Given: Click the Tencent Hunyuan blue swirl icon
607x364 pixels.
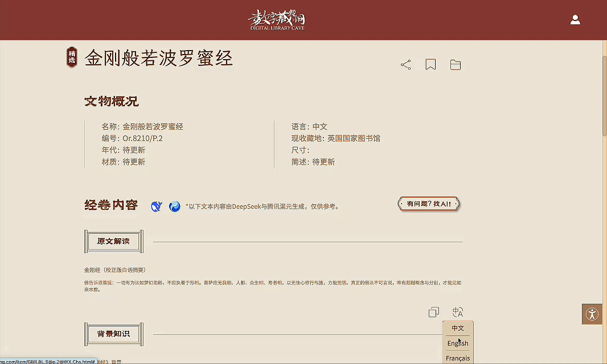Looking at the screenshot, I should click(x=175, y=206).
